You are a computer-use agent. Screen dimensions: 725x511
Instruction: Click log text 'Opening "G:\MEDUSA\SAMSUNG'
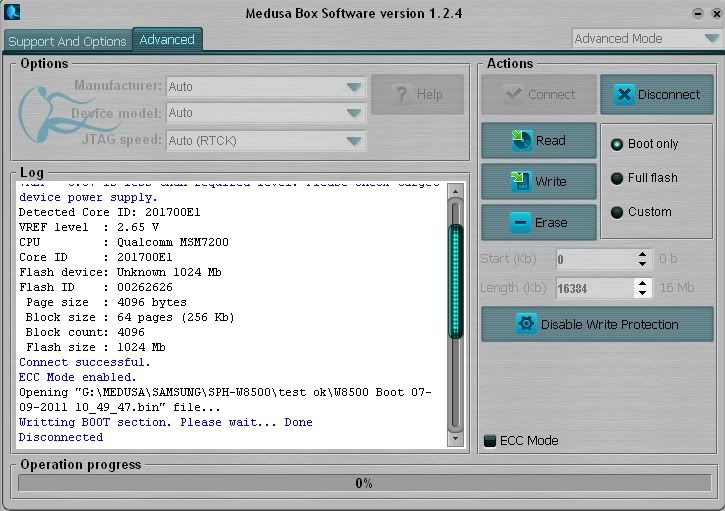[x=110, y=392]
